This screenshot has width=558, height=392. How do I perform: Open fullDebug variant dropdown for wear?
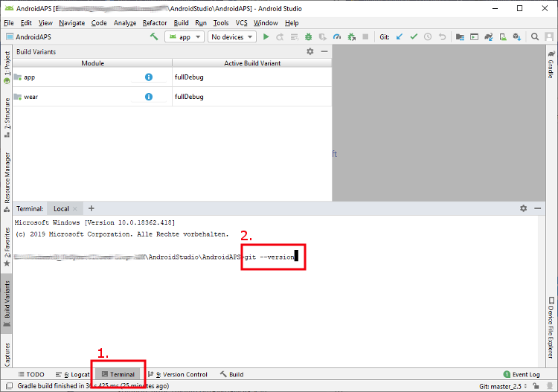click(252, 97)
